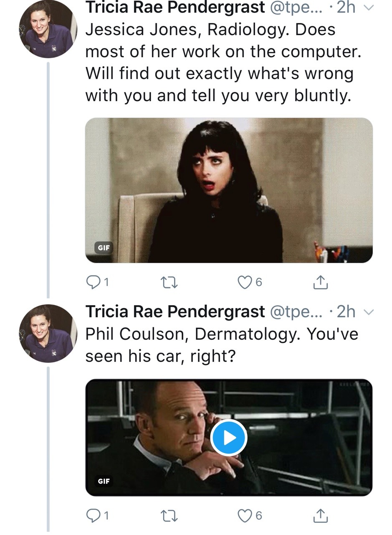Screen dimensions: 392x535
Task: Like the Phil Coulson Dermatology tweet
Action: tap(244, 516)
